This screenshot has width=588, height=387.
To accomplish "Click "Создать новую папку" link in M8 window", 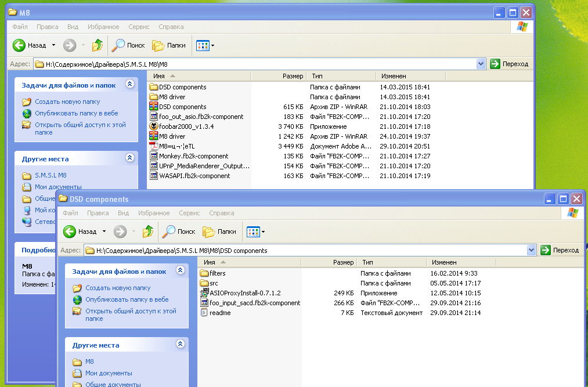I will pos(67,102).
